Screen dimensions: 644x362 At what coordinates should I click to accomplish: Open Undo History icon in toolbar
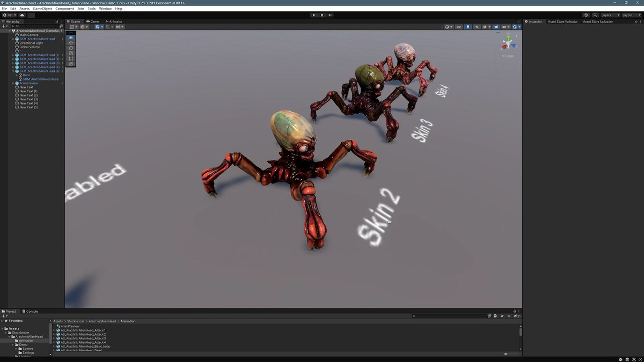tap(586, 15)
